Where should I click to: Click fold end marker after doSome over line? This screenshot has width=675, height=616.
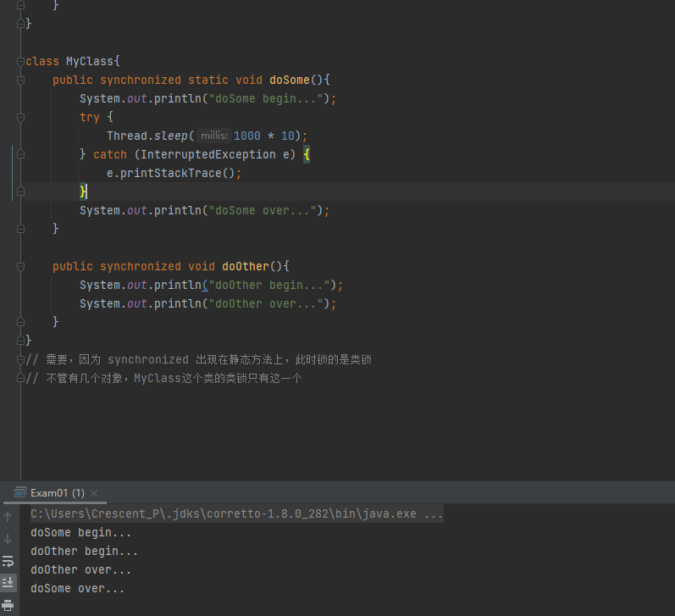pyautogui.click(x=20, y=229)
